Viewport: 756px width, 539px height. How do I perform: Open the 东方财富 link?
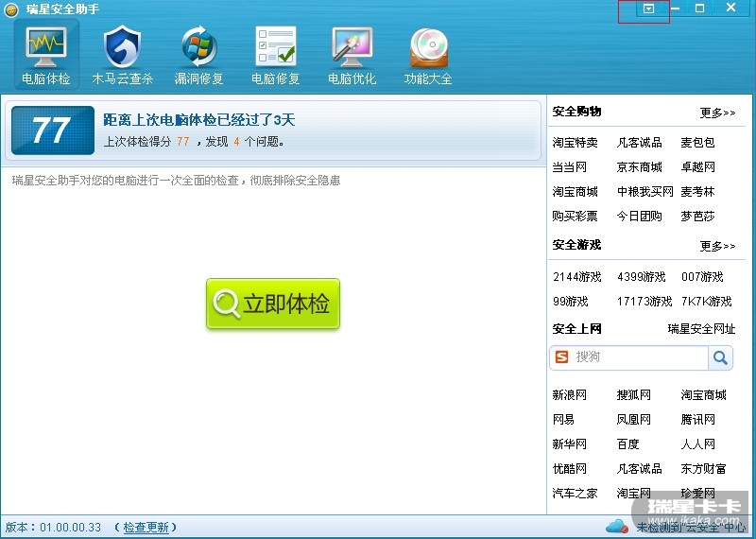click(x=703, y=469)
